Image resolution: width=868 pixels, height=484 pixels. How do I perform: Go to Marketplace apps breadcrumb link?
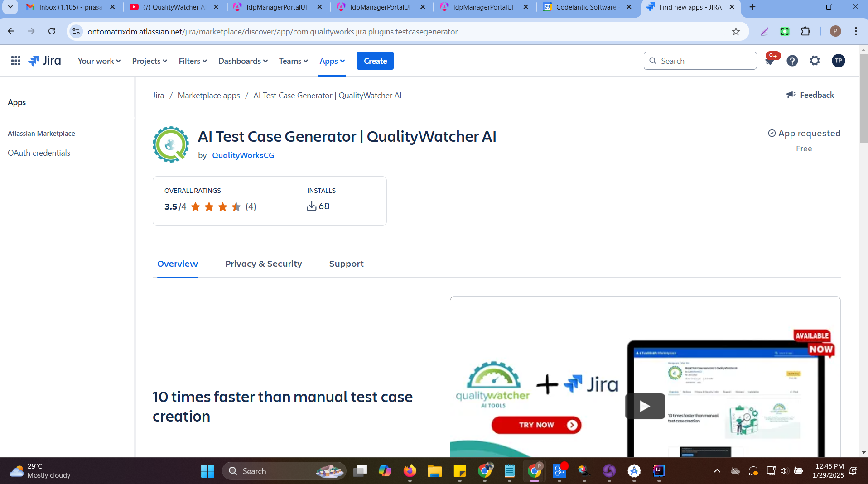(x=208, y=95)
